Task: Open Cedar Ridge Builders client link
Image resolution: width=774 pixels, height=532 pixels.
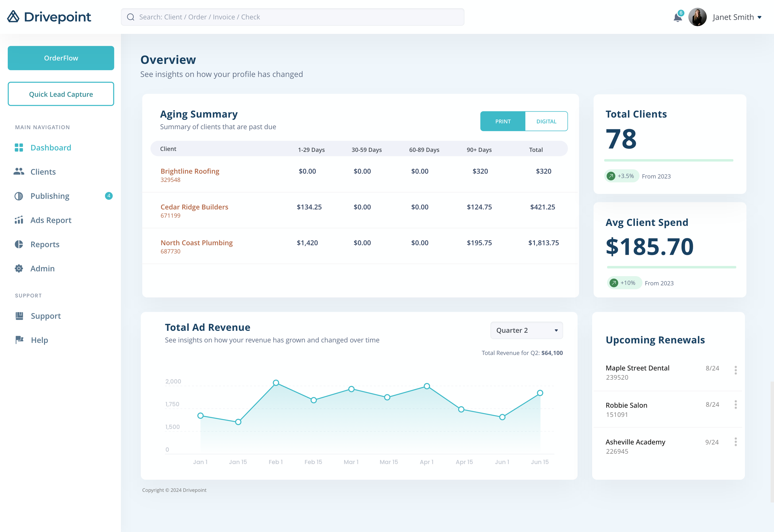Action: point(194,207)
